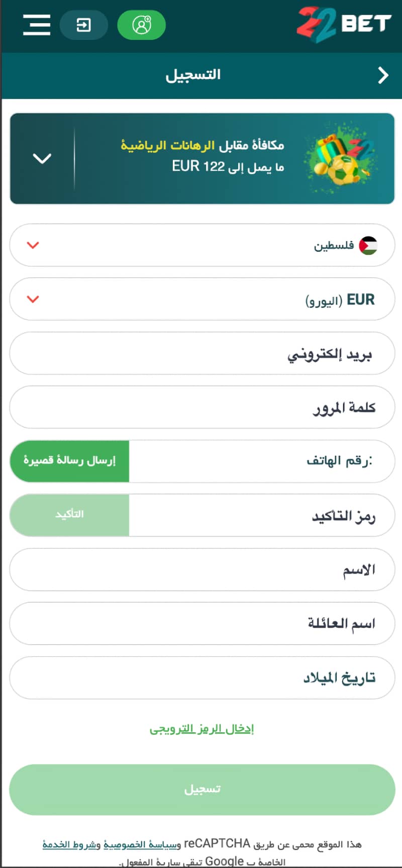Open the hamburger menu
402x868 pixels.
click(x=37, y=25)
